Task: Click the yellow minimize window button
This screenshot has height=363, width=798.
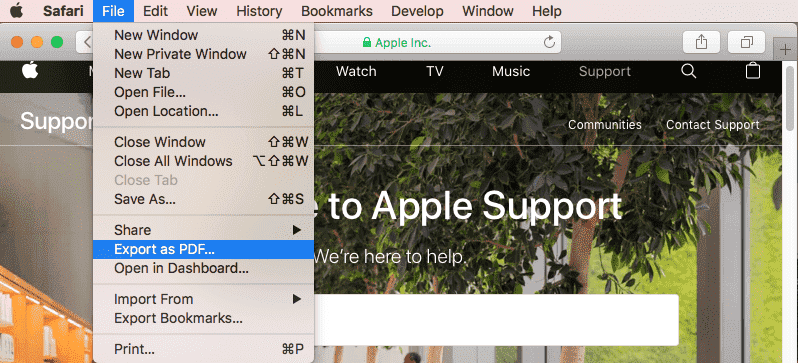Action: pos(37,42)
